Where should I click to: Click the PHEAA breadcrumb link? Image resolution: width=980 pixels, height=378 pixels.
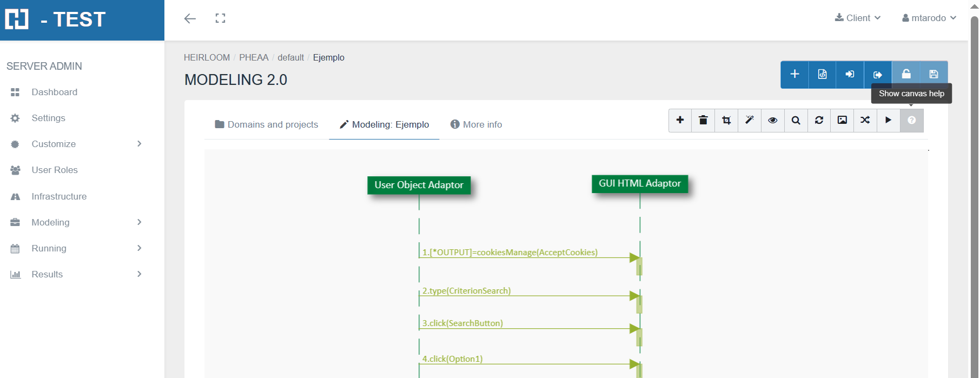tap(254, 57)
